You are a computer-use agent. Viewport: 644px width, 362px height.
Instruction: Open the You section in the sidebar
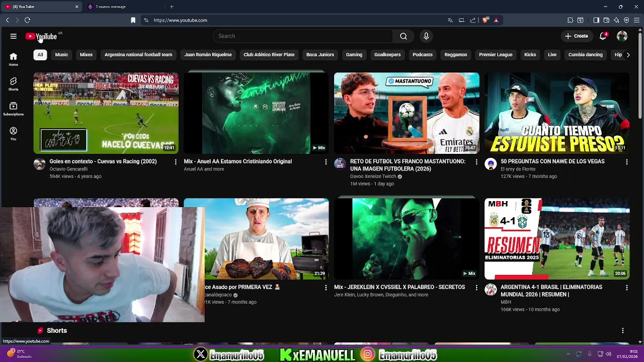click(13, 134)
